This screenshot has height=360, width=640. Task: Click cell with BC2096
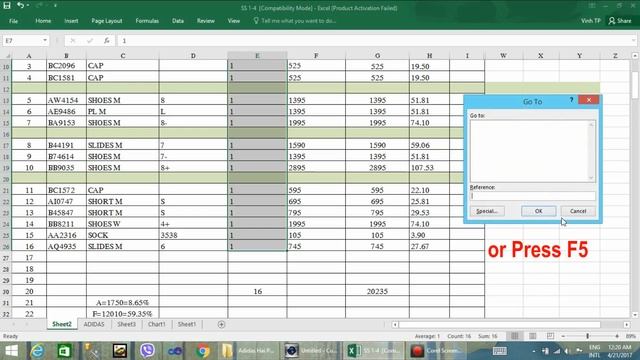(x=66, y=66)
